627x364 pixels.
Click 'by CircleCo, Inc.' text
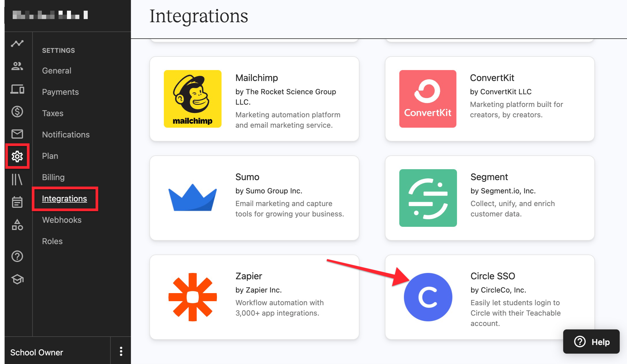click(x=498, y=290)
